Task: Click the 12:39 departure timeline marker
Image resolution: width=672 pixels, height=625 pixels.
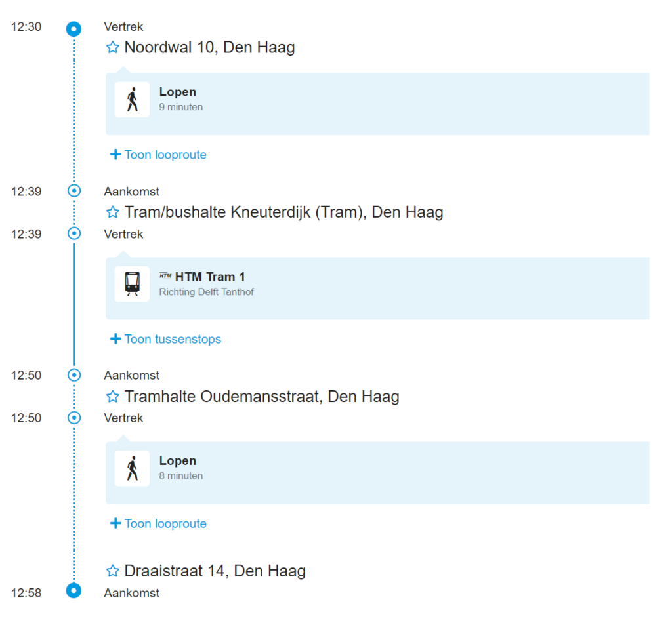Action: click(x=74, y=233)
